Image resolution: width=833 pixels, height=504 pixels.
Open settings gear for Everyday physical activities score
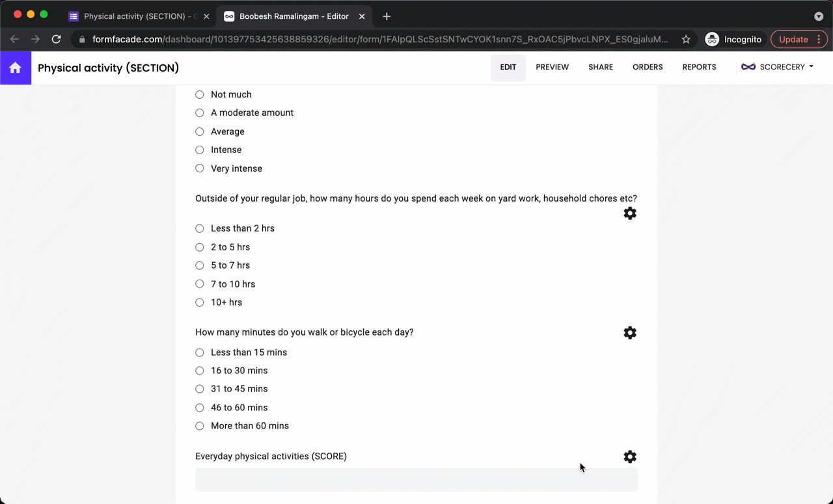(x=629, y=457)
